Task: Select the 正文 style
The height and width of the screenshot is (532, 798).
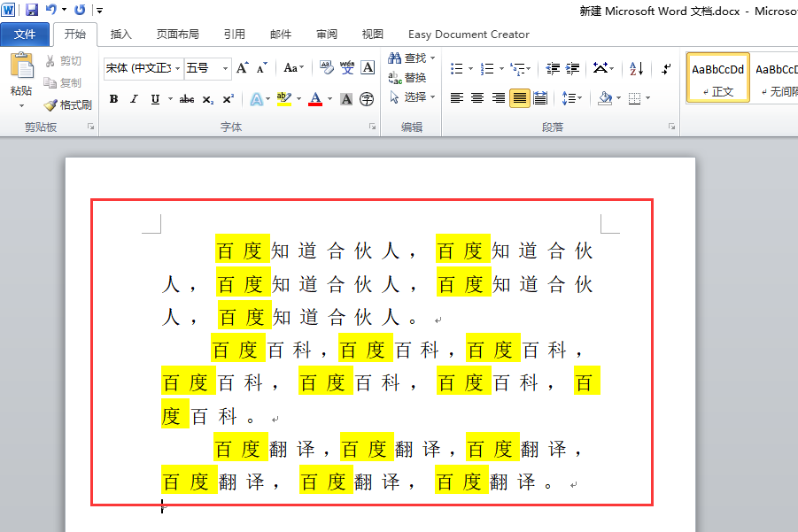Action: pos(717,78)
